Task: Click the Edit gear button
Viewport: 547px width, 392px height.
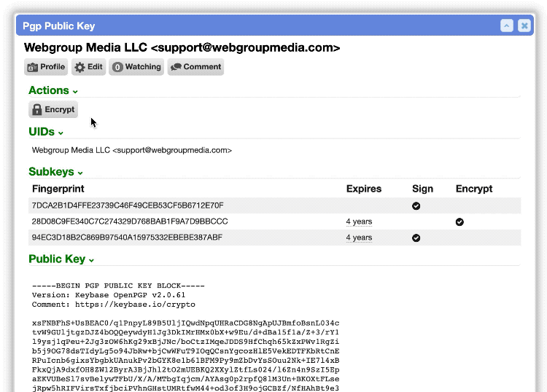Action: (88, 67)
